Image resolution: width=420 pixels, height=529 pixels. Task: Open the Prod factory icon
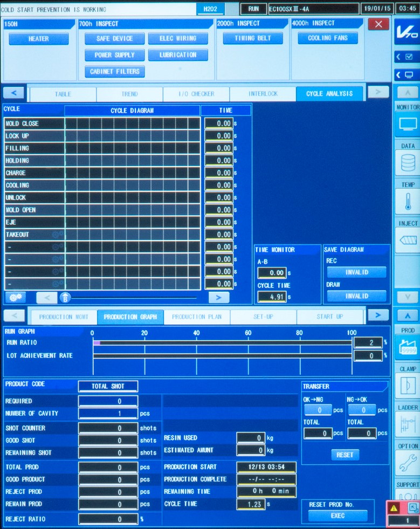(x=407, y=348)
